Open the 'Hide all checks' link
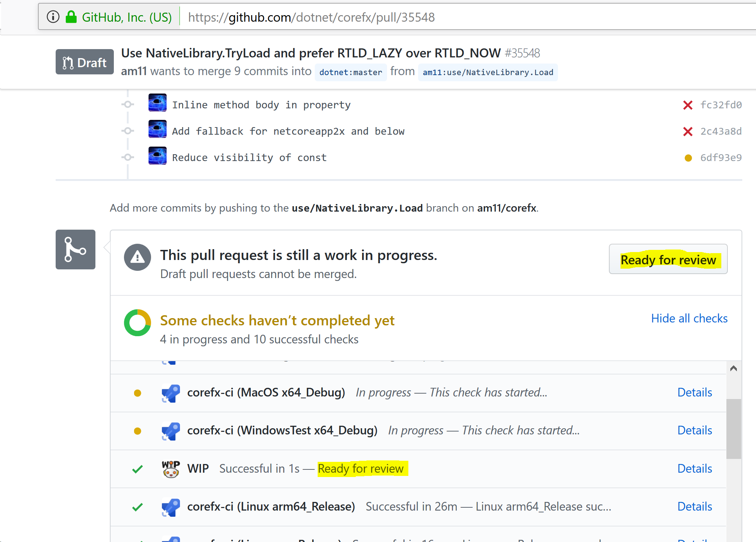756x542 pixels. pos(689,318)
